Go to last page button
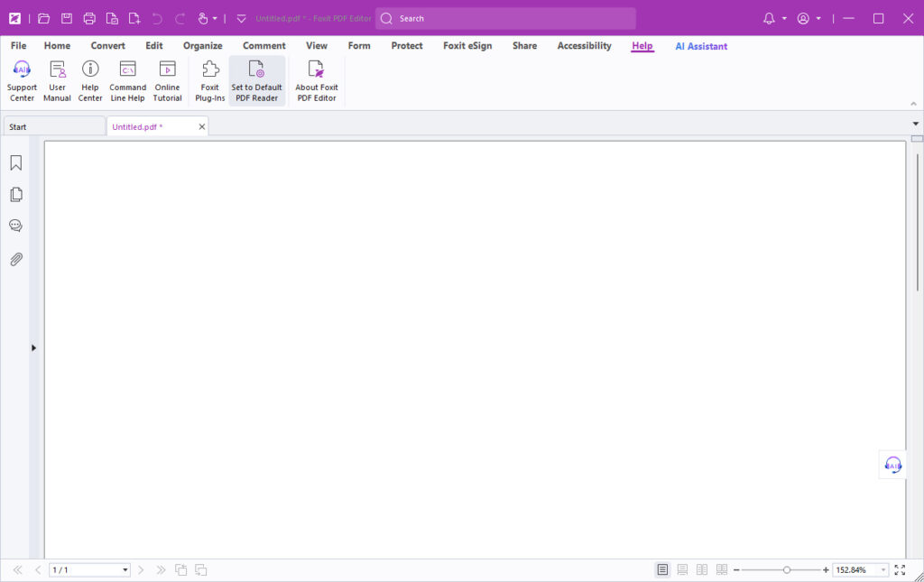 pyautogui.click(x=161, y=569)
